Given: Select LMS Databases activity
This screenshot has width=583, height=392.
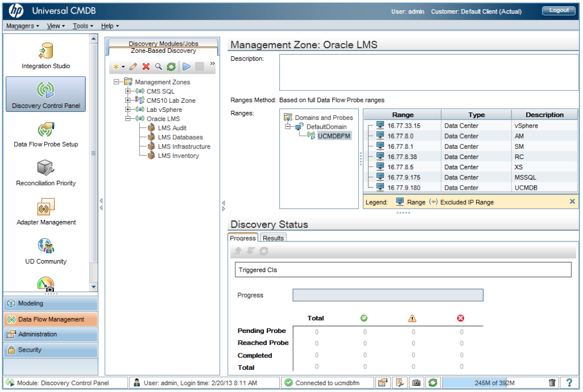Looking at the screenshot, I should tap(180, 137).
